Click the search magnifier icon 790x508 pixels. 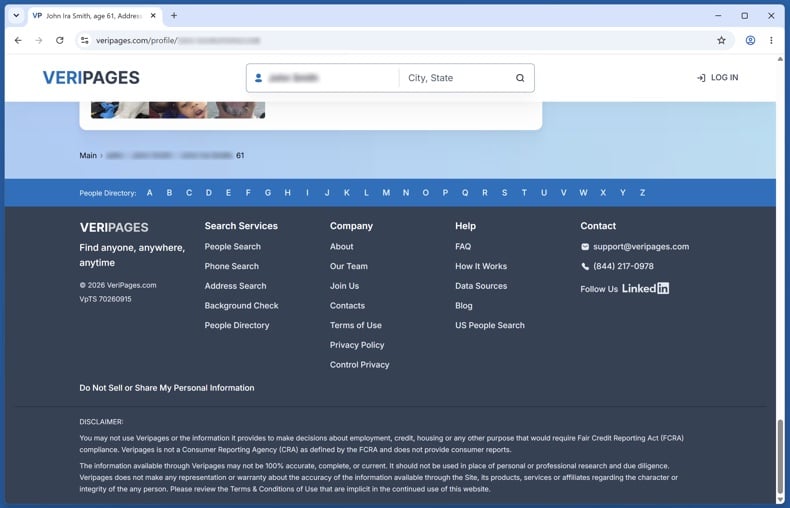coord(520,78)
